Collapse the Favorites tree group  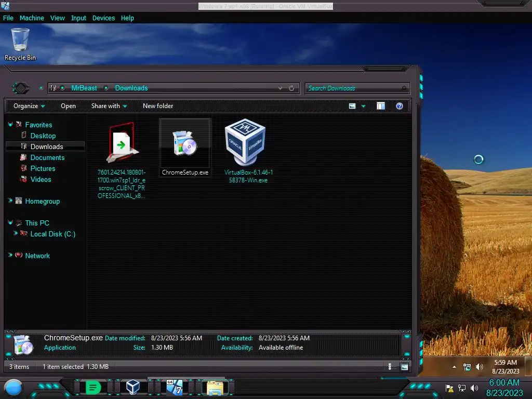coord(10,125)
